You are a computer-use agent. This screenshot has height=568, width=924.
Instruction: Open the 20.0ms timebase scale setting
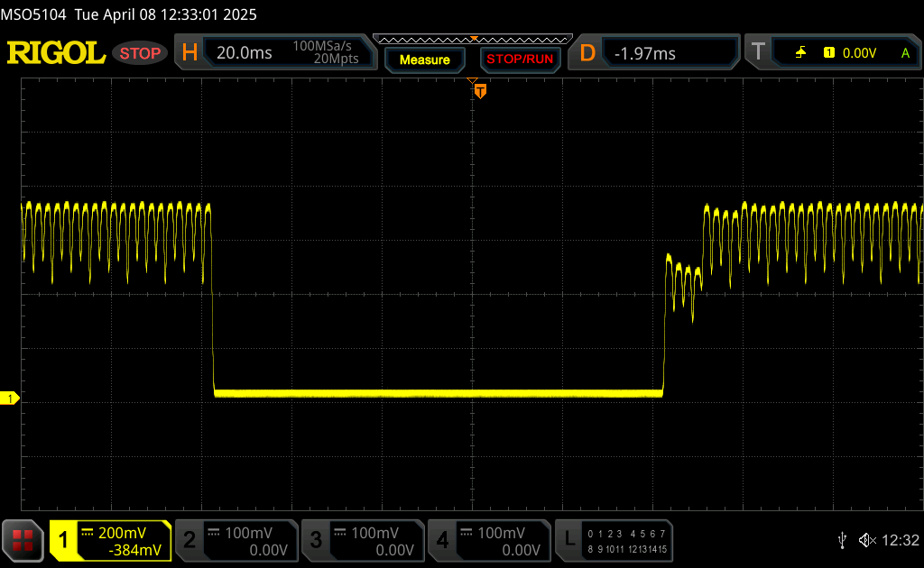click(245, 53)
